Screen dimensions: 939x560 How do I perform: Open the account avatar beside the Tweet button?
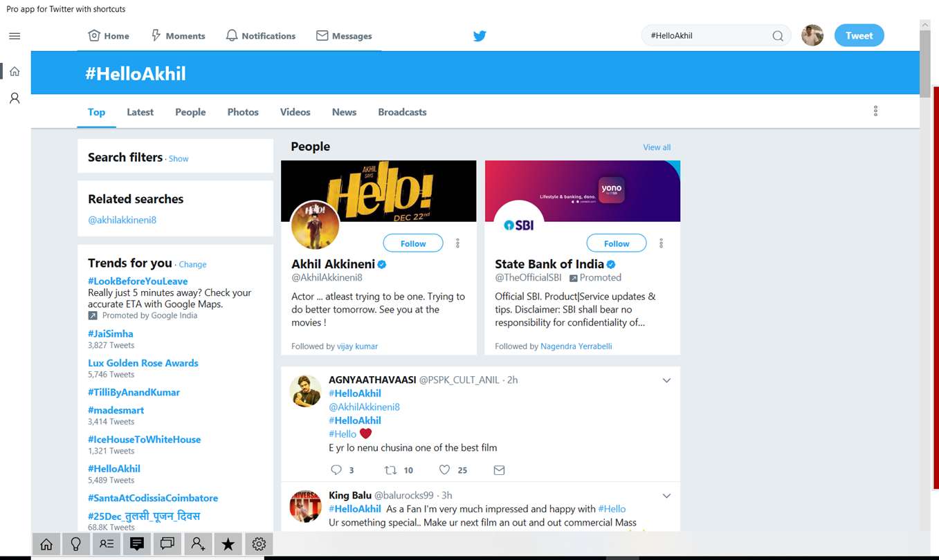pyautogui.click(x=812, y=35)
